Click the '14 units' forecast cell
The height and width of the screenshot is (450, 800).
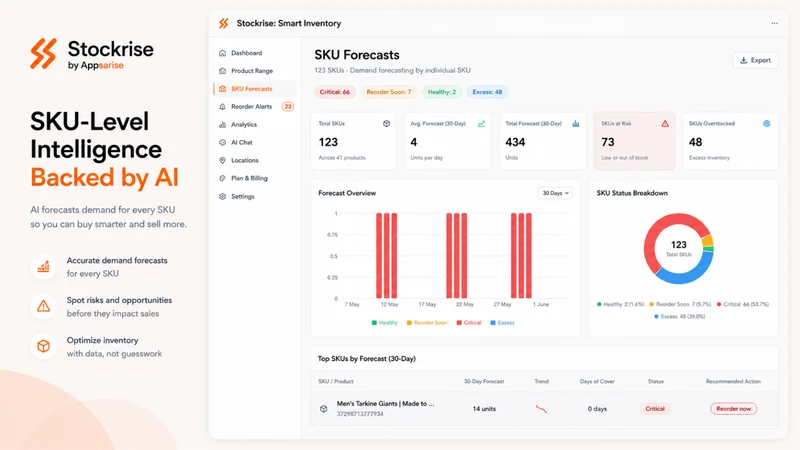point(484,409)
